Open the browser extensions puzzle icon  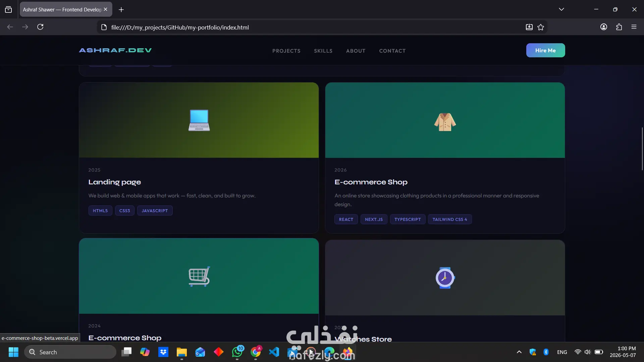coord(619,27)
